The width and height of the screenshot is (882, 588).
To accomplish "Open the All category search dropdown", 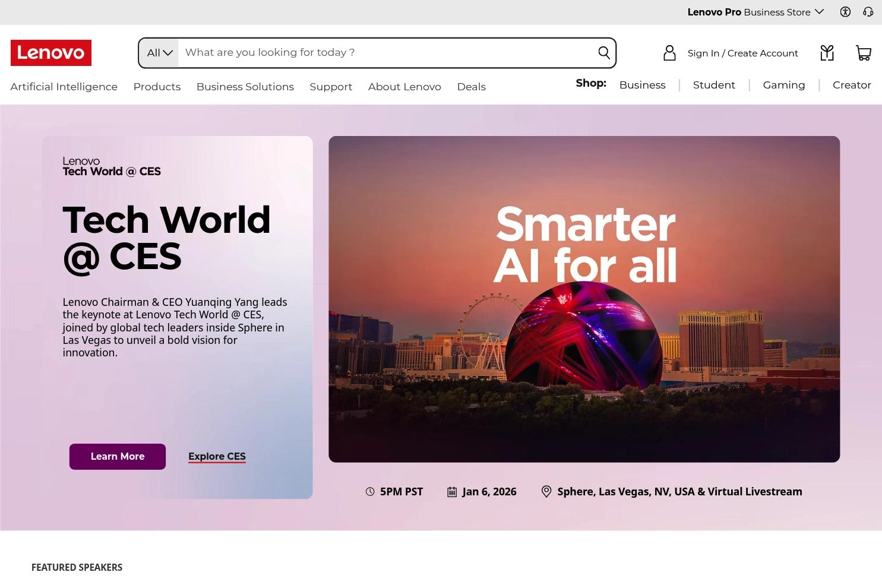I will coord(159,53).
